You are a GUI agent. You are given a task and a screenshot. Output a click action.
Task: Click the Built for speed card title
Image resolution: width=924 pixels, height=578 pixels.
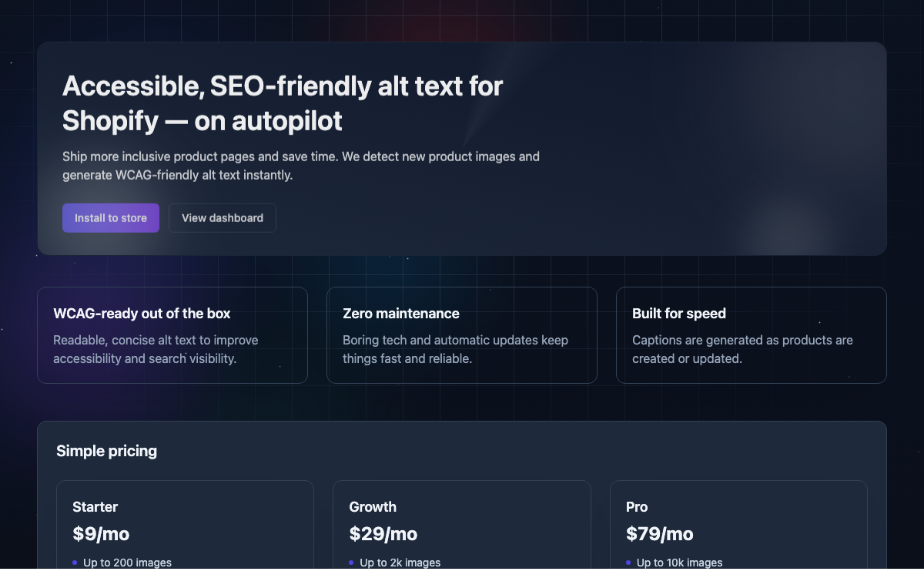(x=679, y=314)
